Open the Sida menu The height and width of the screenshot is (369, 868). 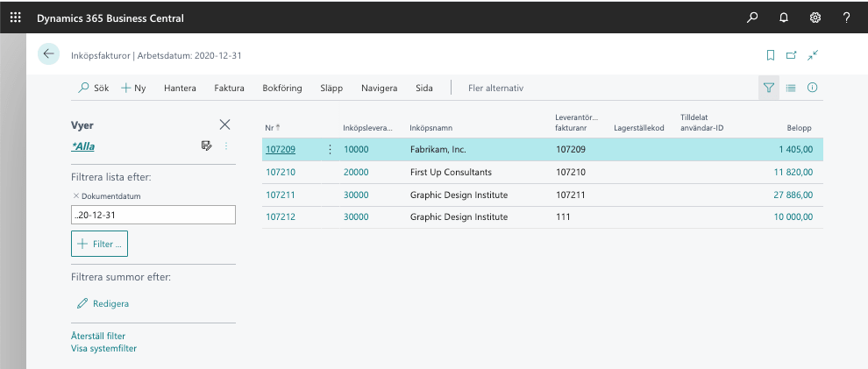pos(424,88)
